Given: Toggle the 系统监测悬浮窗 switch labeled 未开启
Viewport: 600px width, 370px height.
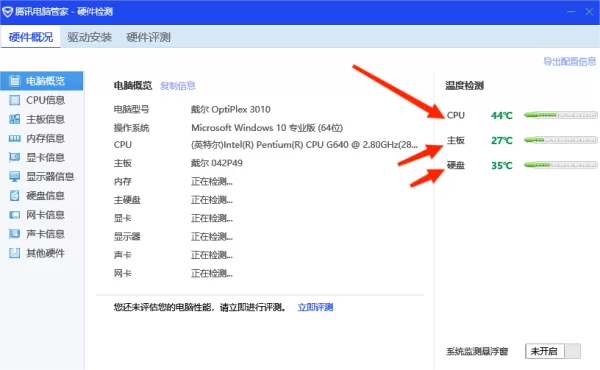Looking at the screenshot, I should coord(553,351).
